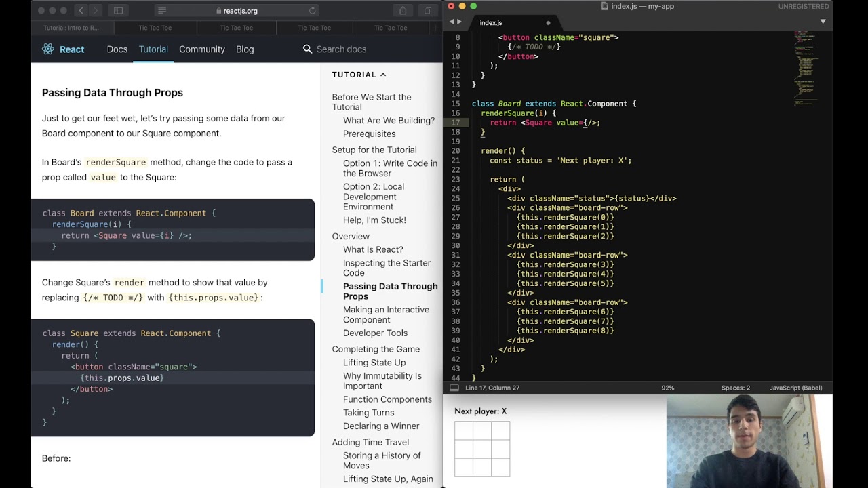Go forward in the Safari window

[x=96, y=10]
